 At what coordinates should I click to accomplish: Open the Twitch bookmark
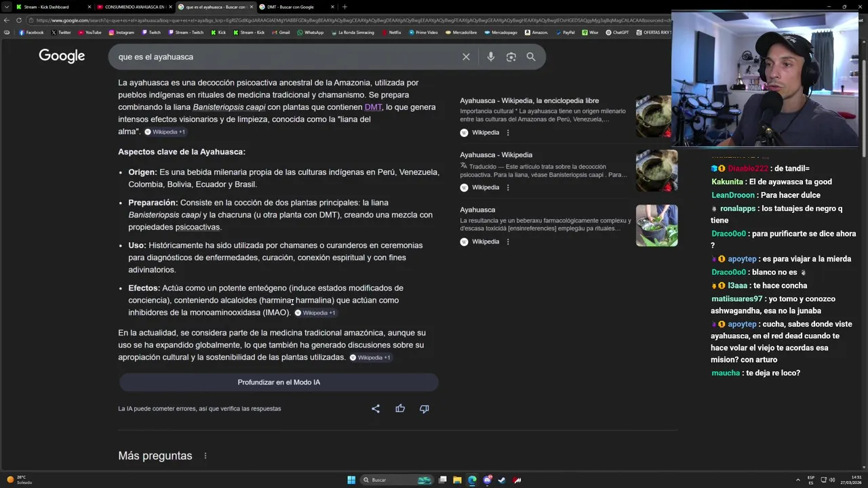point(151,33)
